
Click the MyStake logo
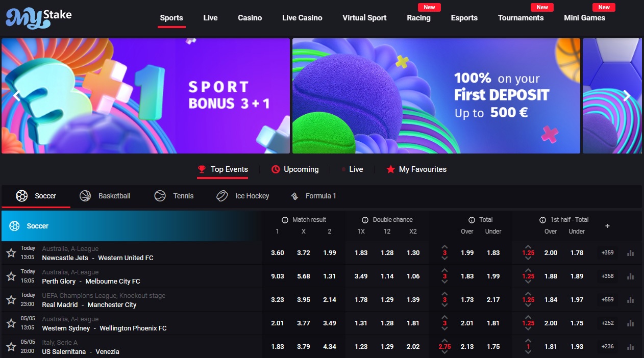tap(38, 17)
